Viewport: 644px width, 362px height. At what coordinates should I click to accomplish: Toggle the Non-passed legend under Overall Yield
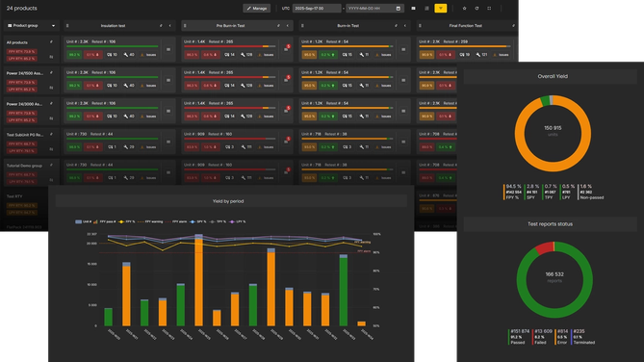click(x=591, y=192)
